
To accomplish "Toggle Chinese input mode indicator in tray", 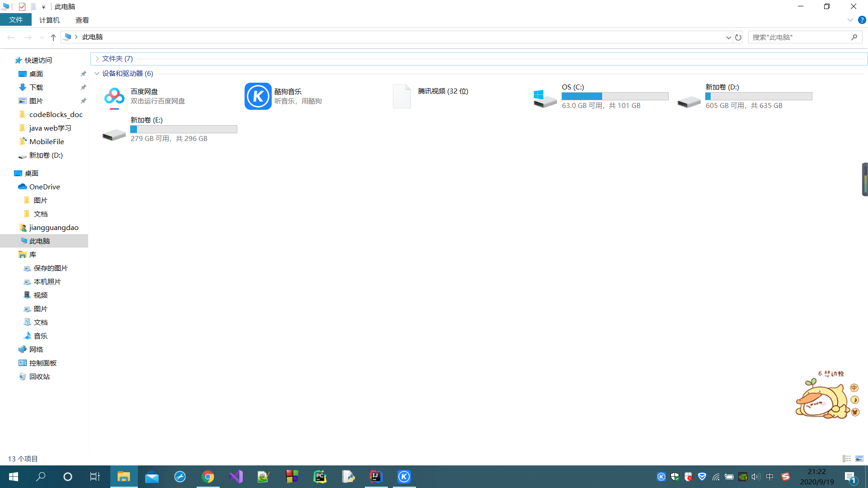I will point(770,477).
